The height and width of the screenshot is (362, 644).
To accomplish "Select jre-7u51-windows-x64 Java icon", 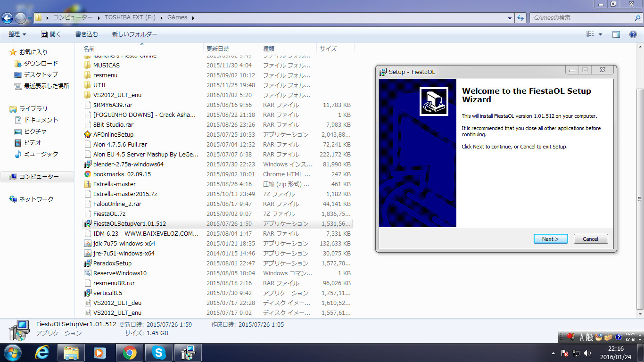I will [x=87, y=253].
